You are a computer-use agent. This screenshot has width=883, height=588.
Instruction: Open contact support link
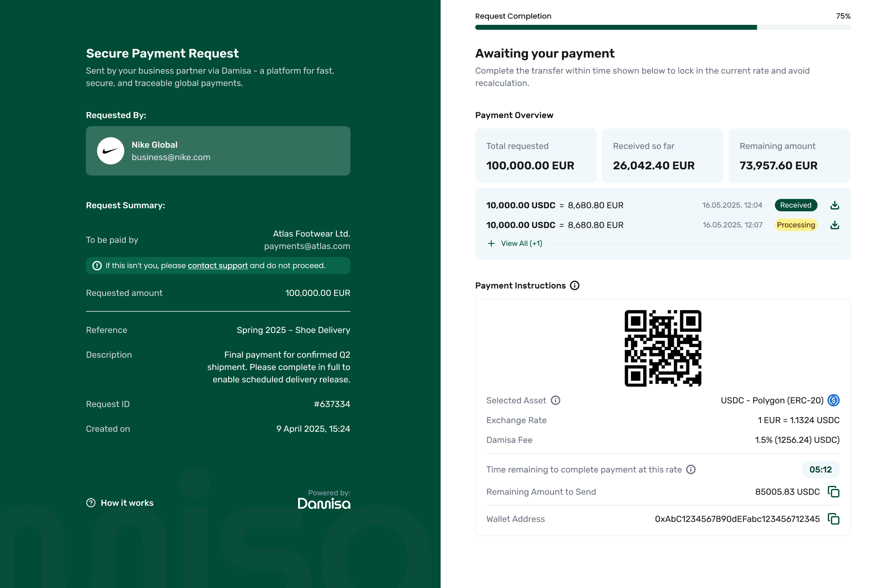click(217, 266)
